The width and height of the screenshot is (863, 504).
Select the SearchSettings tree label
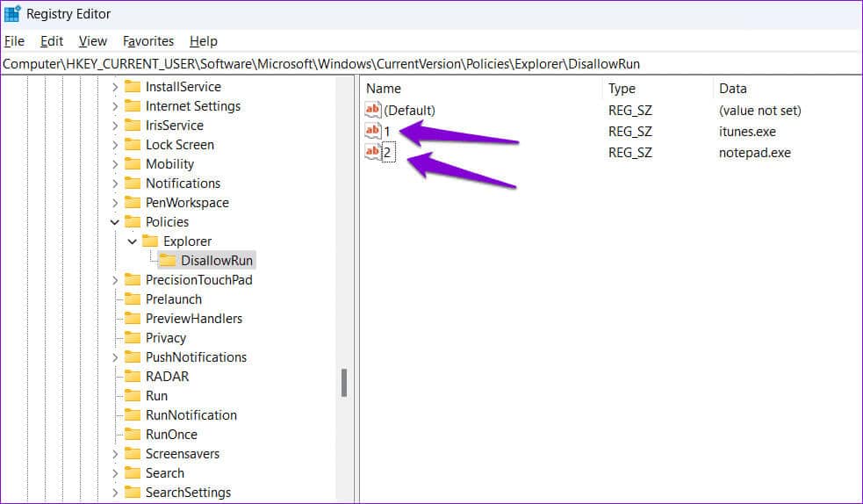click(x=188, y=493)
